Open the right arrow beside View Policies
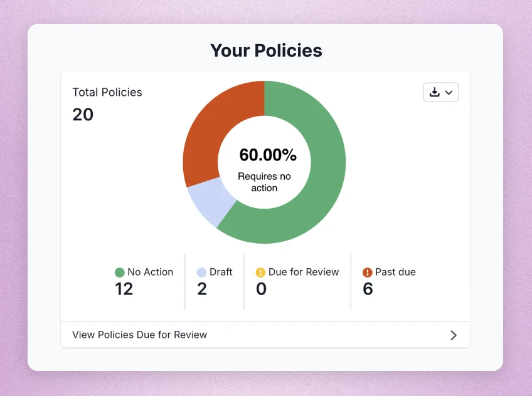 [454, 335]
